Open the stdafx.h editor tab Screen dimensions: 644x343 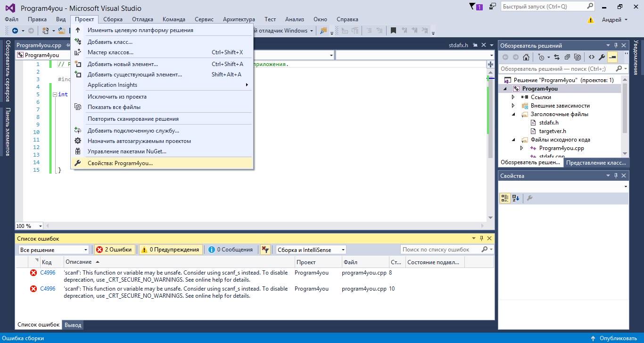pyautogui.click(x=459, y=45)
